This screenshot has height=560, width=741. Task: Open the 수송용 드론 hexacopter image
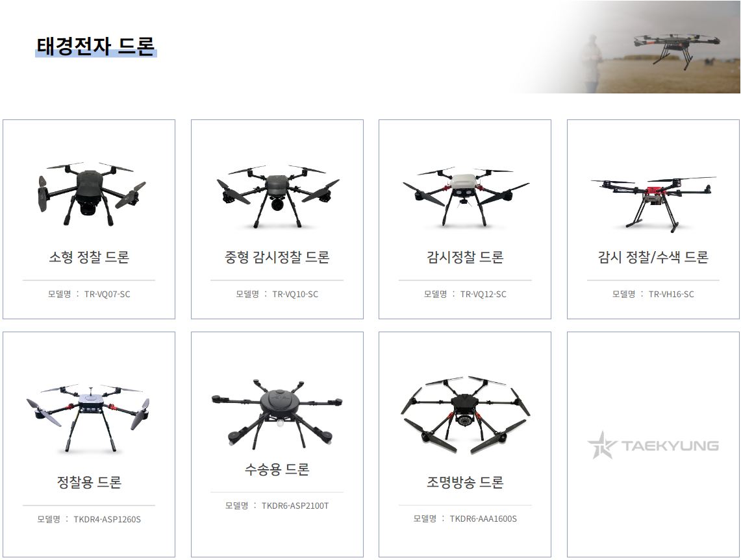point(277,413)
